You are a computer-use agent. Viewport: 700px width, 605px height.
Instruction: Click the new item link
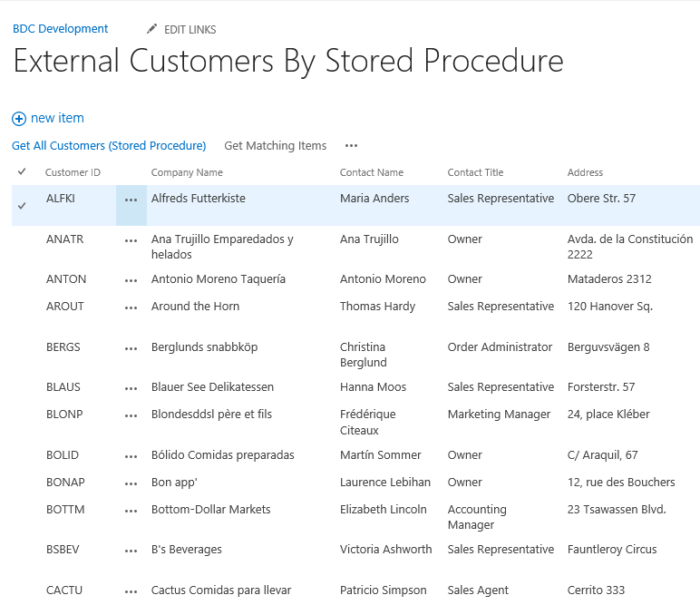point(57,118)
